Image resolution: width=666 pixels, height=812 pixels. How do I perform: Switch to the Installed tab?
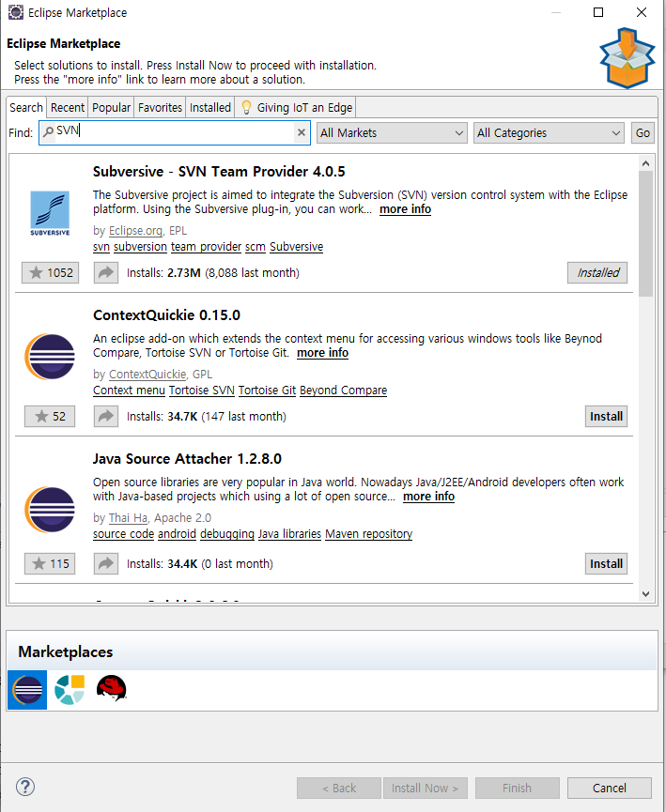tap(209, 107)
